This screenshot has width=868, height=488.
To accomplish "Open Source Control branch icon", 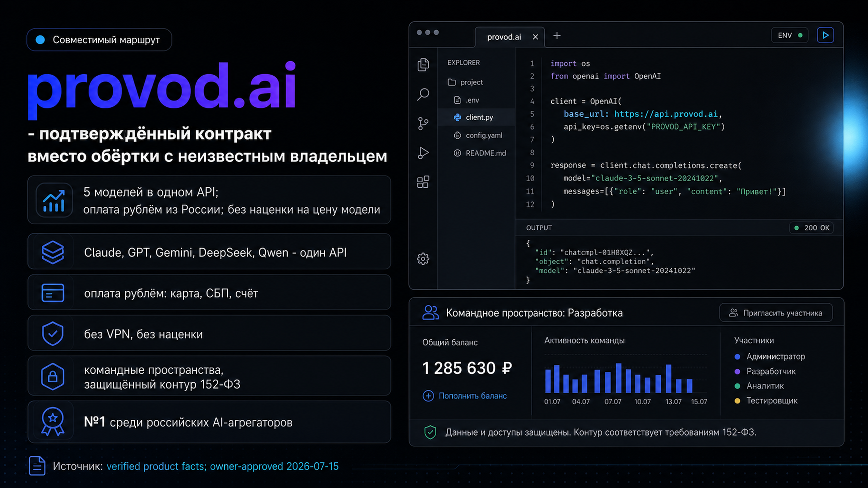I will (x=423, y=124).
